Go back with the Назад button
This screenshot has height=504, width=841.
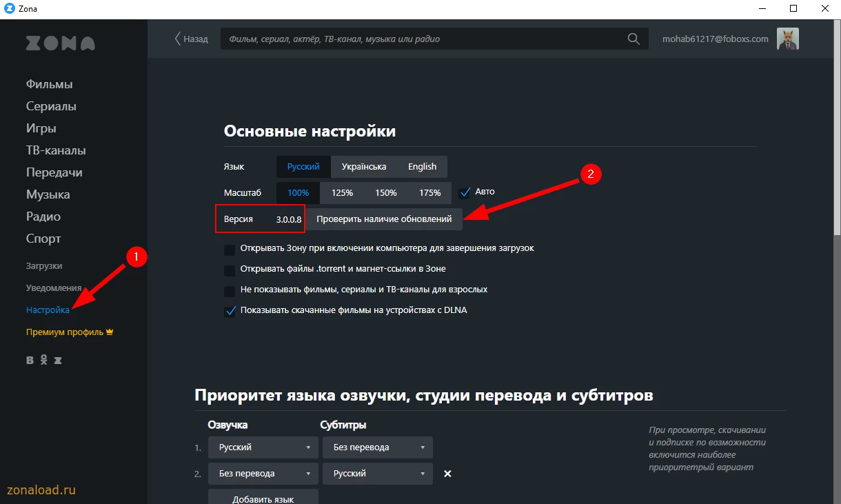(191, 39)
